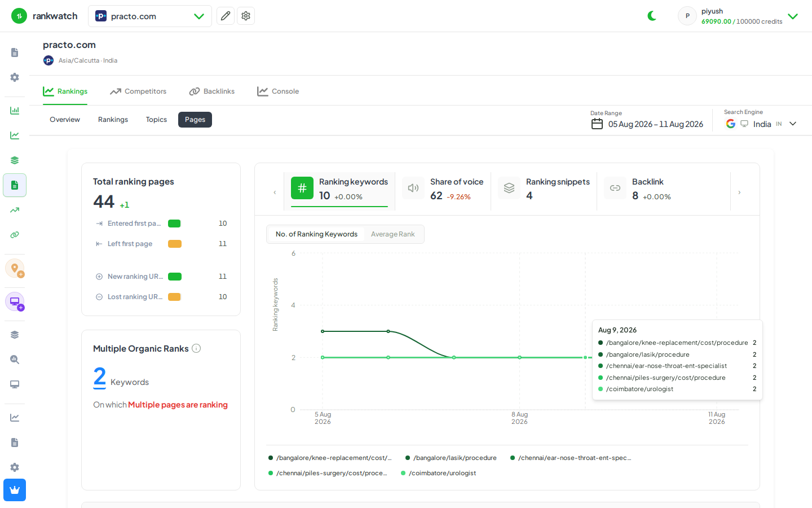Switch to the Console tab
Viewport: 812px width, 508px height.
[278, 91]
